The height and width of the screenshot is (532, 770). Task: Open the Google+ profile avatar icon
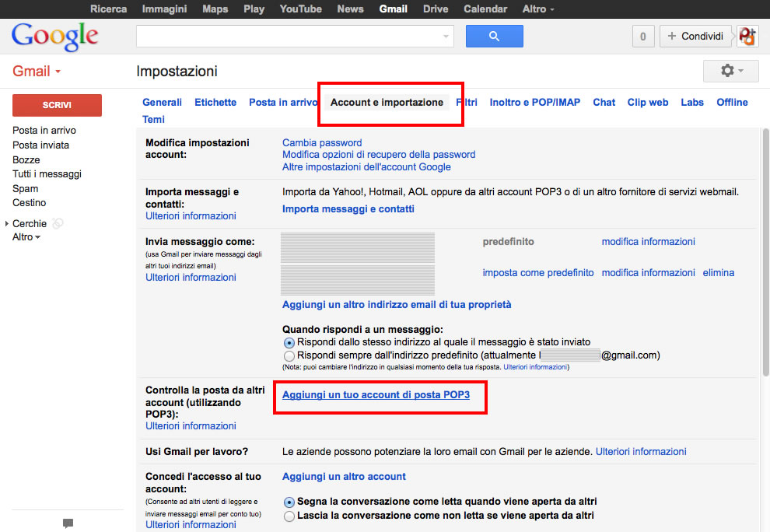click(747, 36)
